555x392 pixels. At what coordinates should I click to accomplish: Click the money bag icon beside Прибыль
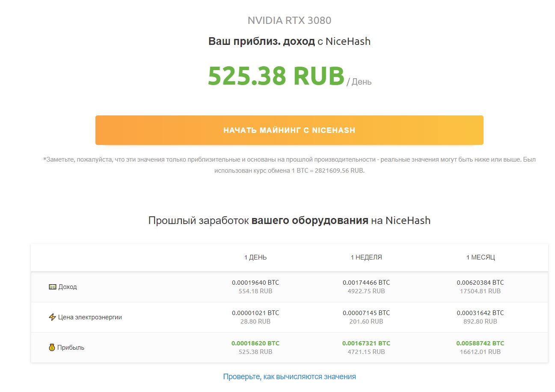click(x=52, y=348)
